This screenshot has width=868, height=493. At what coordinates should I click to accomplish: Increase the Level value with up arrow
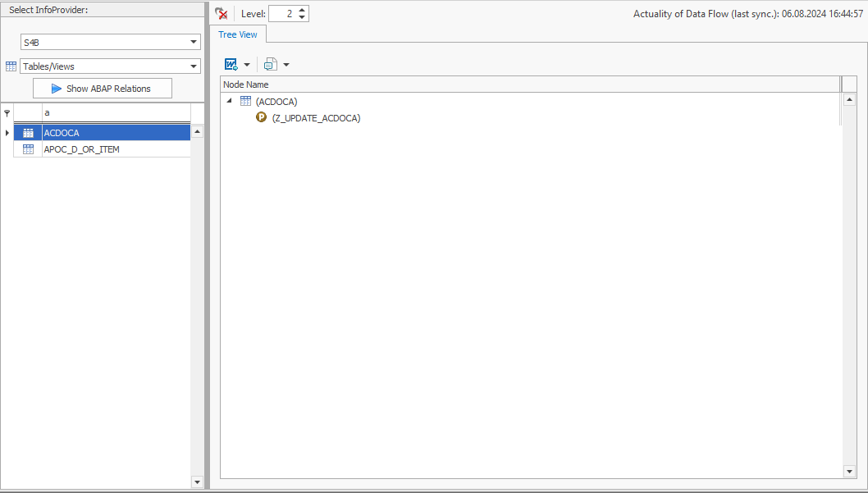pyautogui.click(x=303, y=10)
